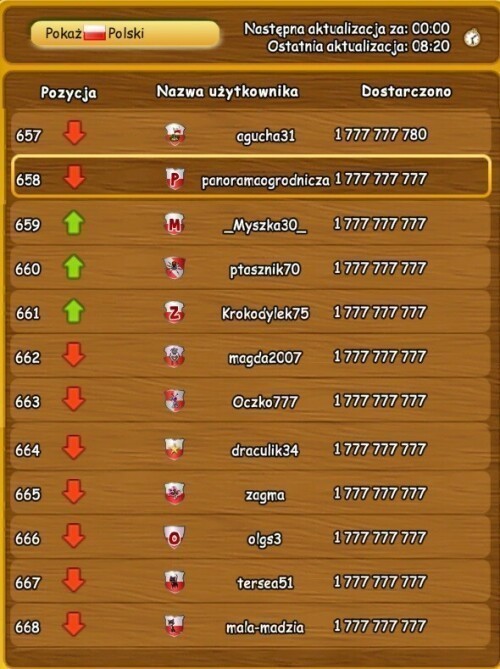Screen dimensions: 500x669
Task: Click the green up arrow at position 659
Action: pyautogui.click(x=74, y=223)
